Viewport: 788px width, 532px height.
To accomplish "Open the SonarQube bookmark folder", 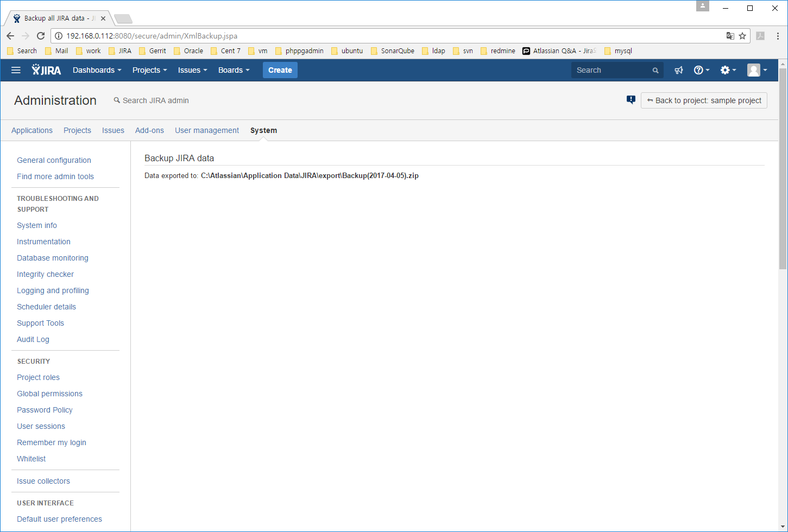I will click(x=393, y=51).
